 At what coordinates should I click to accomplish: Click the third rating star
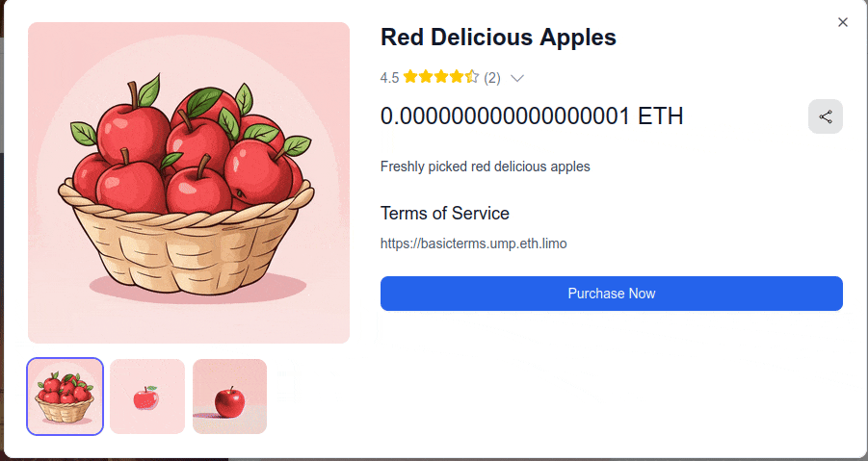pyautogui.click(x=441, y=77)
